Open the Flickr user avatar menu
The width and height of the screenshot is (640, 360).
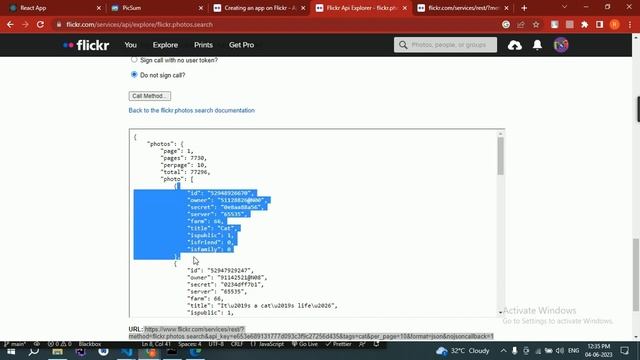(x=561, y=45)
